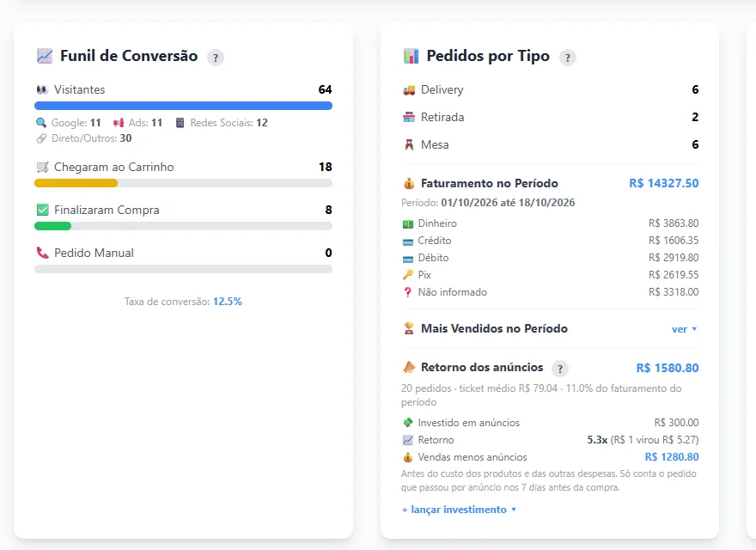Click the Não informado amount R$ 3318.00
Viewport: 756px width, 550px height.
[674, 292]
